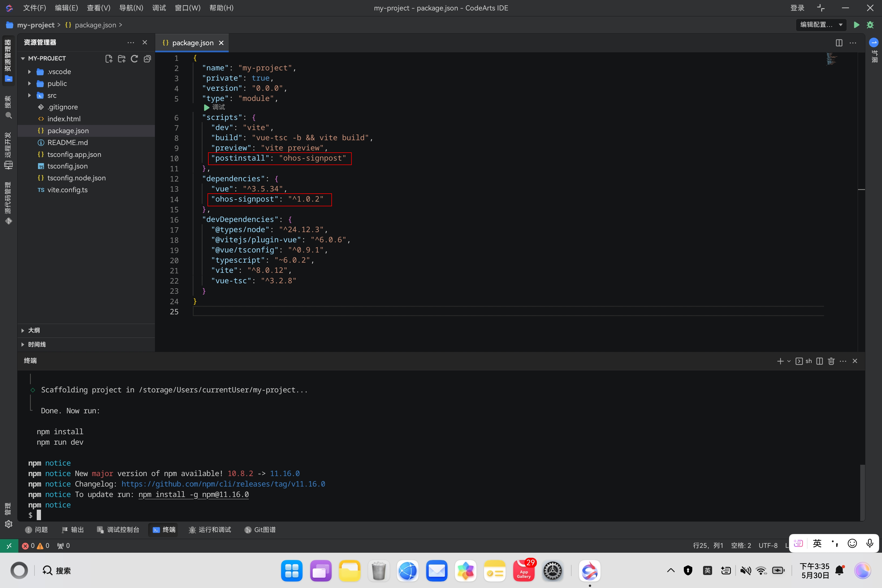
Task: Click 空格: 2 indentation setting
Action: click(741, 546)
